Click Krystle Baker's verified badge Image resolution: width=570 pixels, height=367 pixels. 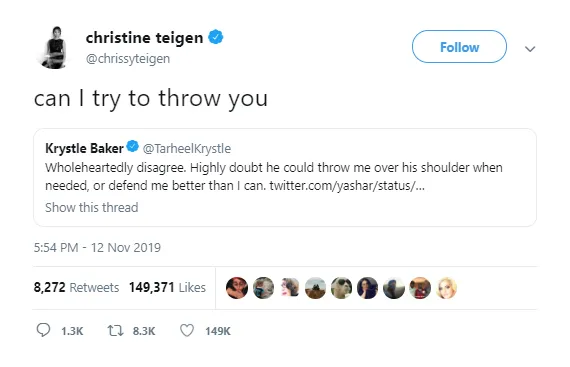[x=132, y=146]
